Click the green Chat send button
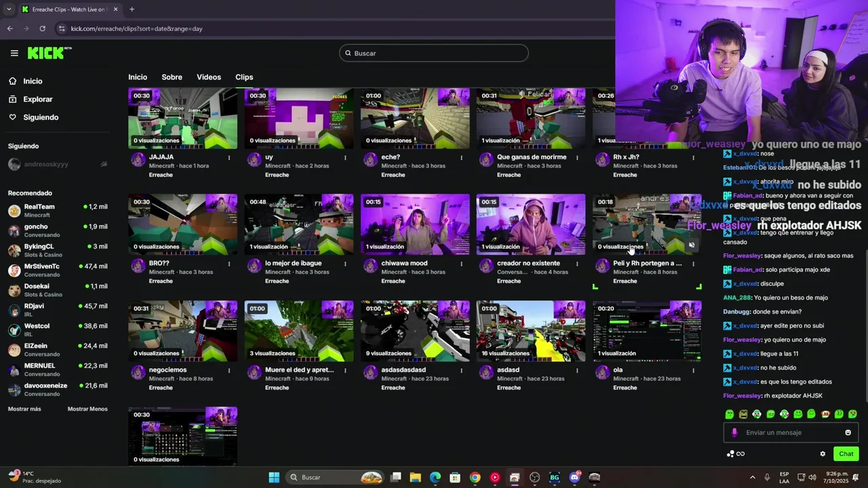This screenshot has height=488, width=868. [846, 454]
